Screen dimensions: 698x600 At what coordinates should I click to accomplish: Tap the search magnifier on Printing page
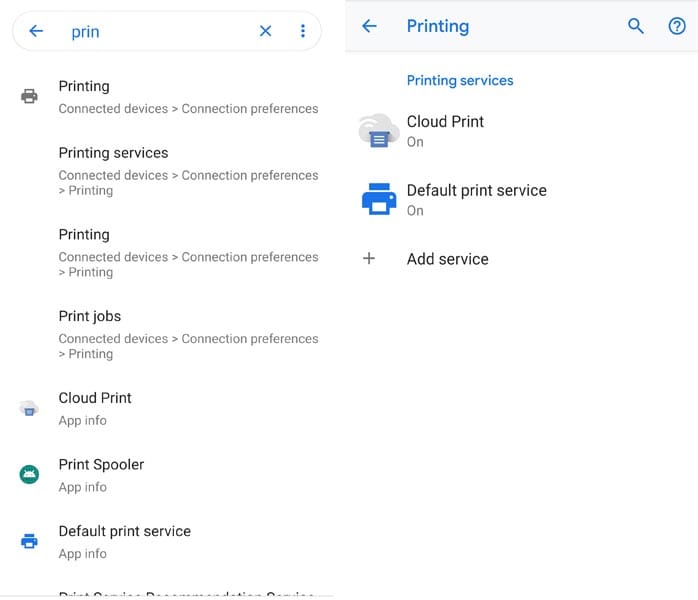point(636,26)
